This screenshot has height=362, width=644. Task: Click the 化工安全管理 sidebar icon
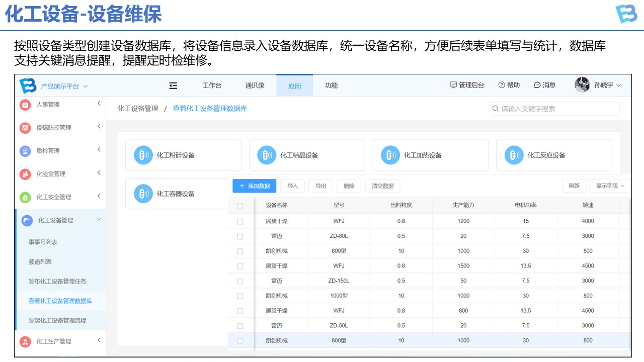(25, 197)
